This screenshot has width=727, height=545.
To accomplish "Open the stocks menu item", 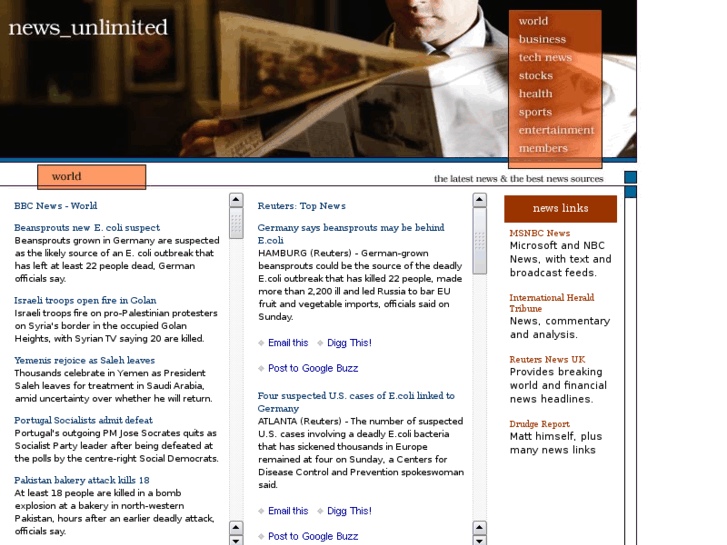I will [x=536, y=76].
